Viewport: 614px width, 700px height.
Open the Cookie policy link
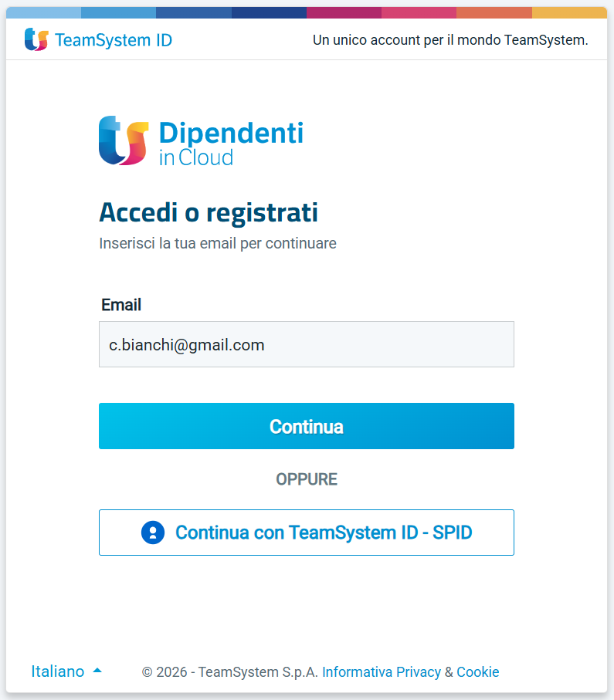point(477,672)
